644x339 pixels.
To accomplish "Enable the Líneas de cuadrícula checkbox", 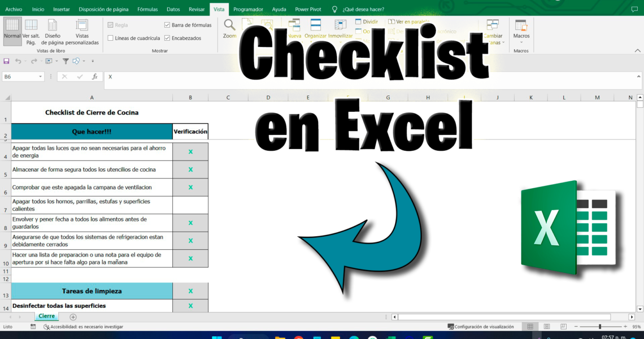I will coord(111,38).
